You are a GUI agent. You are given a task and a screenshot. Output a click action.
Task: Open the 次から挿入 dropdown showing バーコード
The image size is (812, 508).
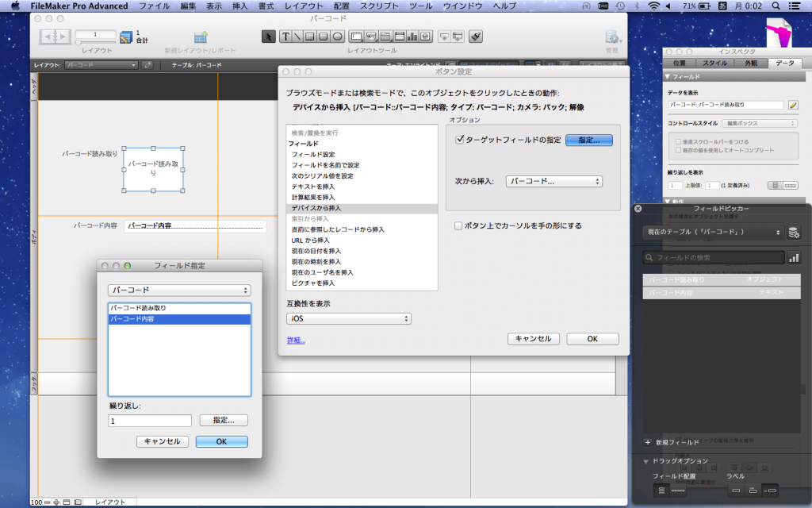(x=553, y=181)
